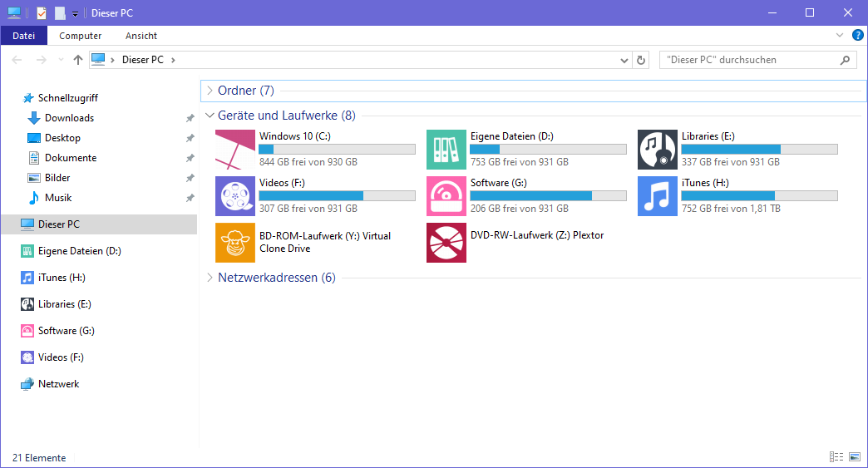Click the new folder icon in title bar

tap(60, 12)
